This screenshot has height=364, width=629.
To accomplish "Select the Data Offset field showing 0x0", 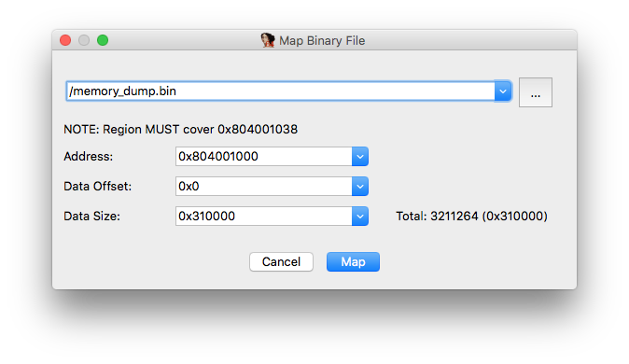I will click(264, 187).
